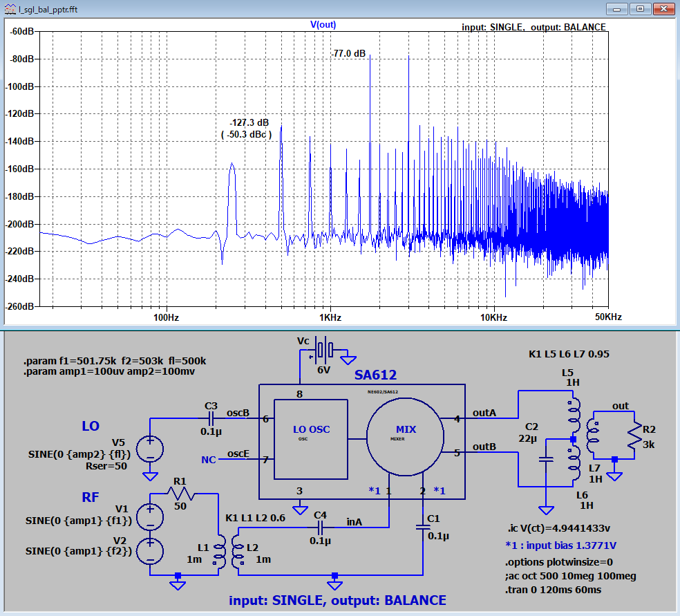The image size is (680, 616).
Task: Click the ground symbol below the RF sources
Action: [178, 585]
